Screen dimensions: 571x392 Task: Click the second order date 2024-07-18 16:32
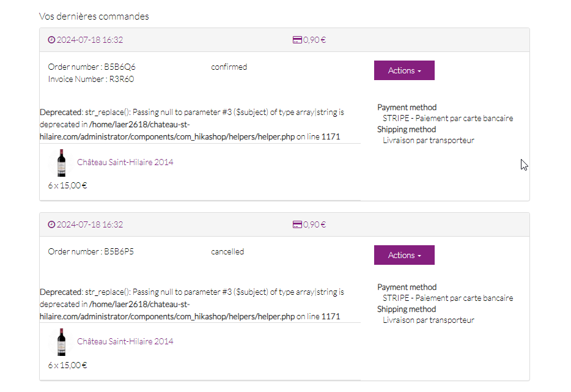90,225
